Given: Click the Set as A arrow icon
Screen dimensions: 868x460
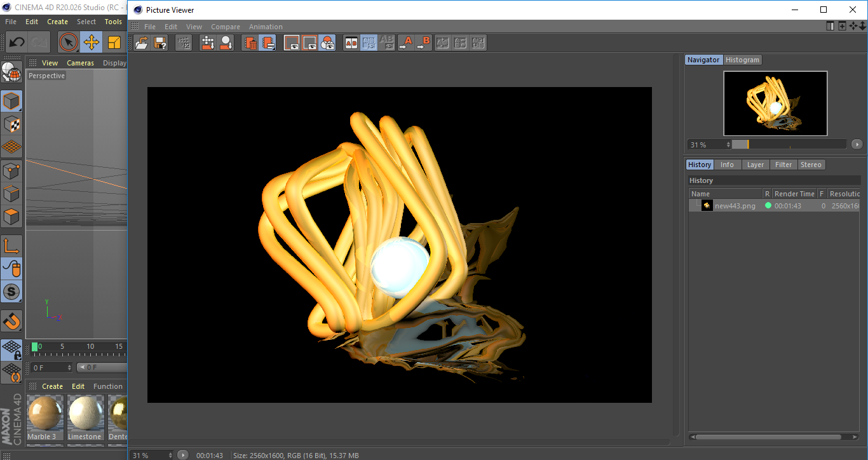Looking at the screenshot, I should (x=406, y=43).
